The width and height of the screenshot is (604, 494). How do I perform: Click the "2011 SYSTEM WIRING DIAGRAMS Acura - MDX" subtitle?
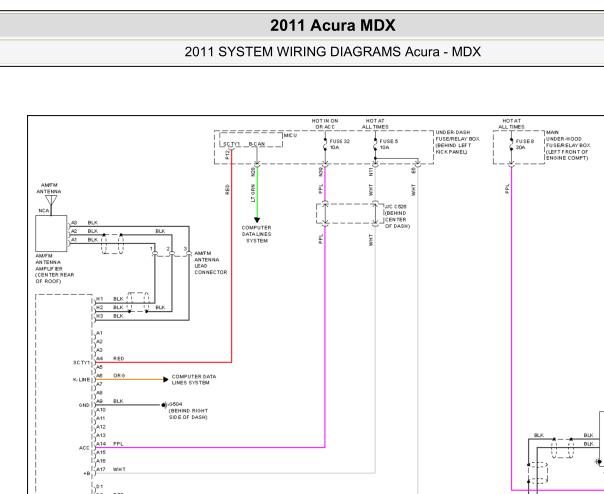pos(332,52)
